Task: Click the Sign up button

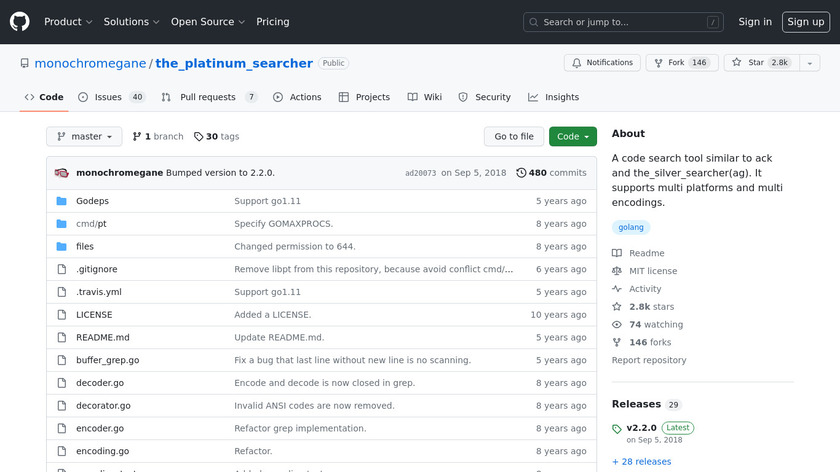Action: click(805, 22)
